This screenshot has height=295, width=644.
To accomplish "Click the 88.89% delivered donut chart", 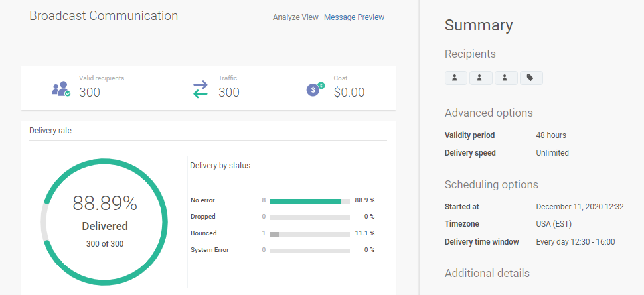I will [104, 223].
